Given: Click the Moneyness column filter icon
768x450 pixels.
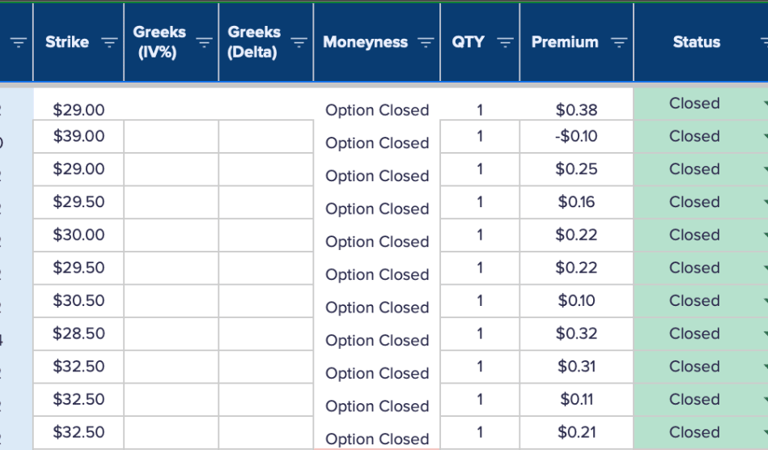Looking at the screenshot, I should point(426,42).
